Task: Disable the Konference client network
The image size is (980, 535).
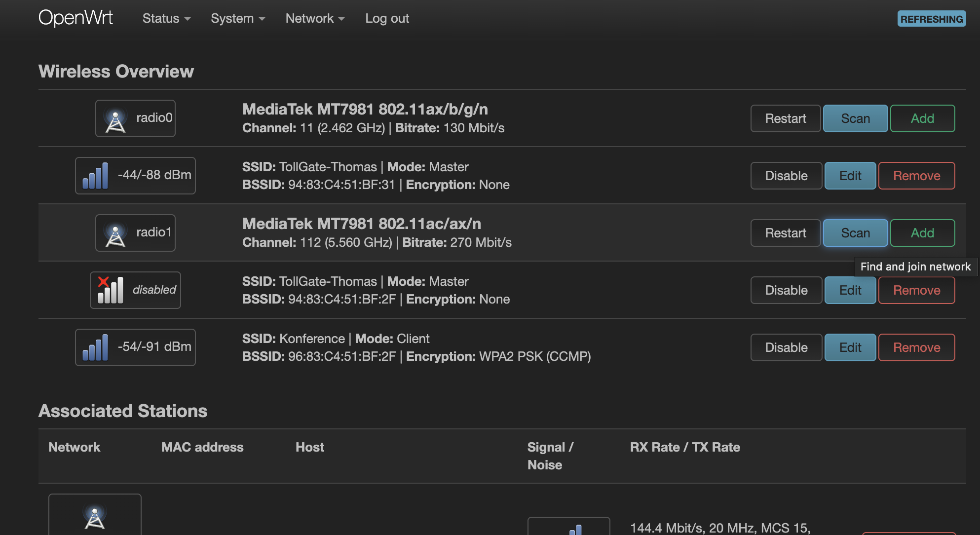Action: point(786,347)
